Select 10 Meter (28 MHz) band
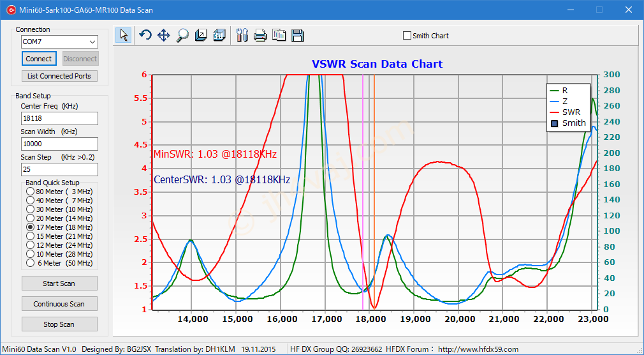 pos(30,254)
